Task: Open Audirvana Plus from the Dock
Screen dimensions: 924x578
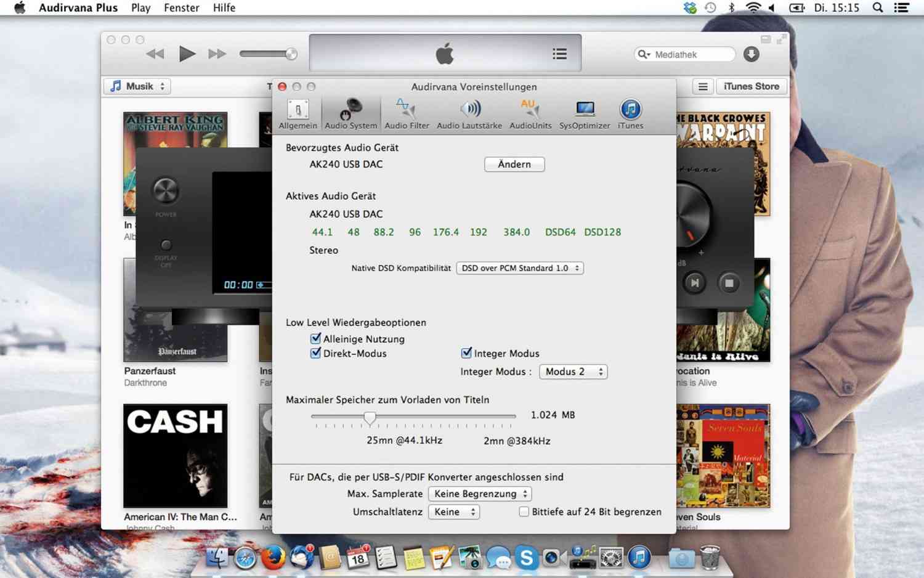Action: (583, 557)
